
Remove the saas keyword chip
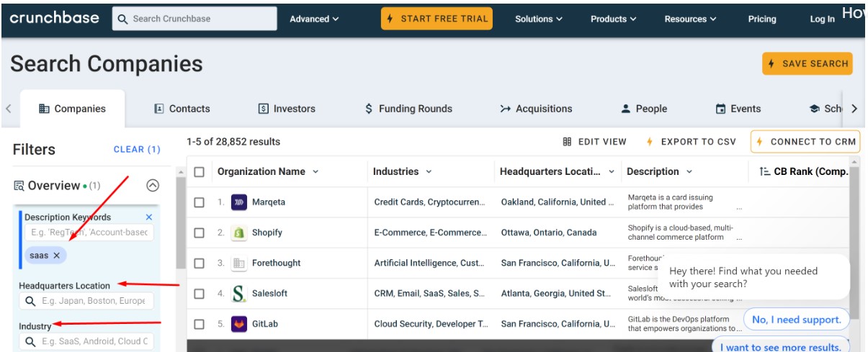(56, 255)
